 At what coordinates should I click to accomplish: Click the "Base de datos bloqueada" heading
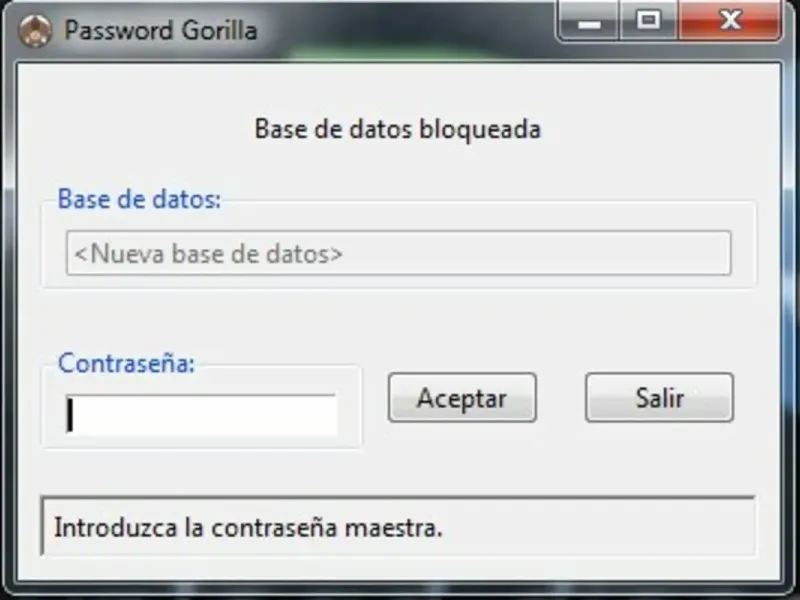[x=398, y=129]
